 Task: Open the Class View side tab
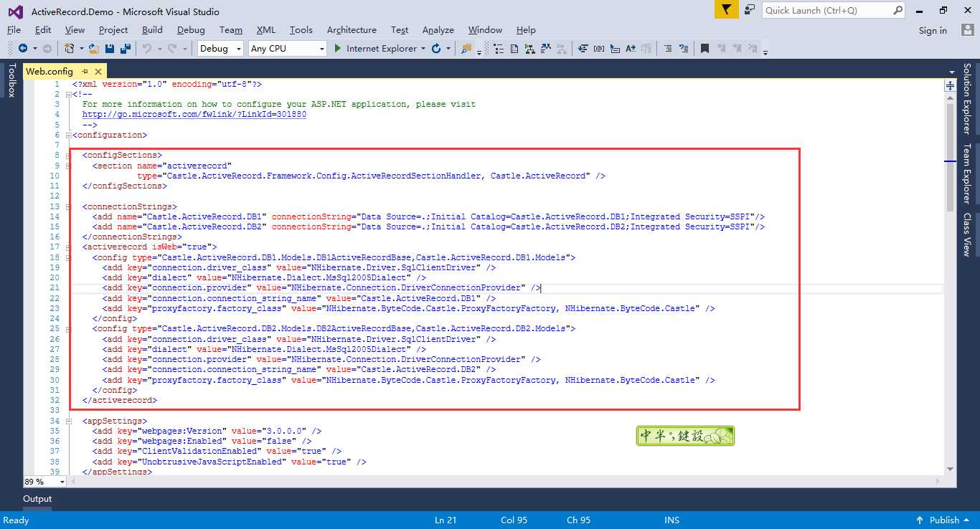tap(967, 234)
